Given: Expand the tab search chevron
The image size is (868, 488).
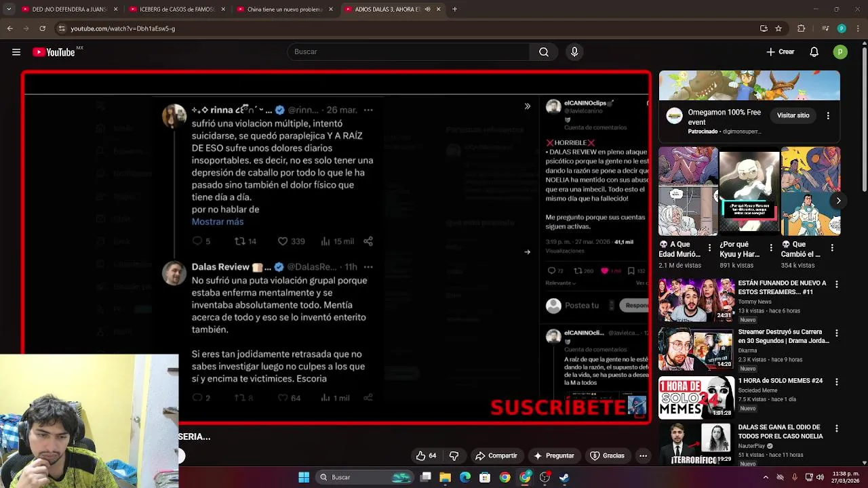Looking at the screenshot, I should coord(9,9).
